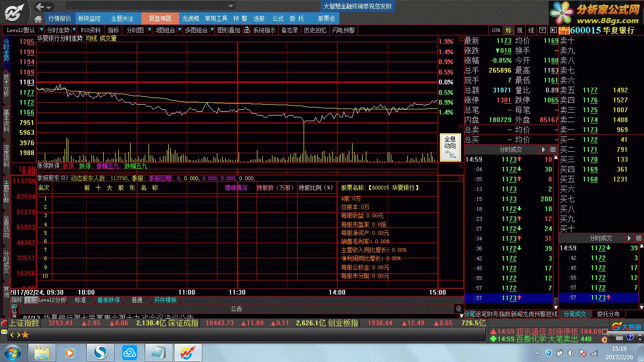Viewport: 644px width, 362px height.
Task: Toggle the lock icon after 图形叠加
Action: (247, 30)
